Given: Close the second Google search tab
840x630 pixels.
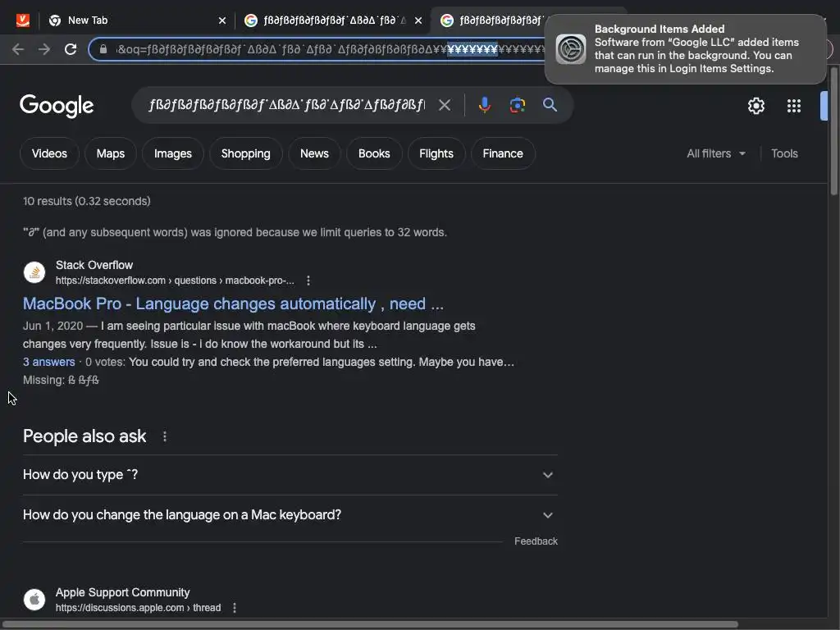Looking at the screenshot, I should (x=418, y=21).
